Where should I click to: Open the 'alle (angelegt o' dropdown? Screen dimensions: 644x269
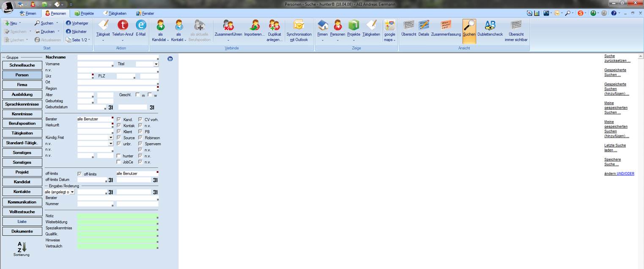[x=72, y=192]
